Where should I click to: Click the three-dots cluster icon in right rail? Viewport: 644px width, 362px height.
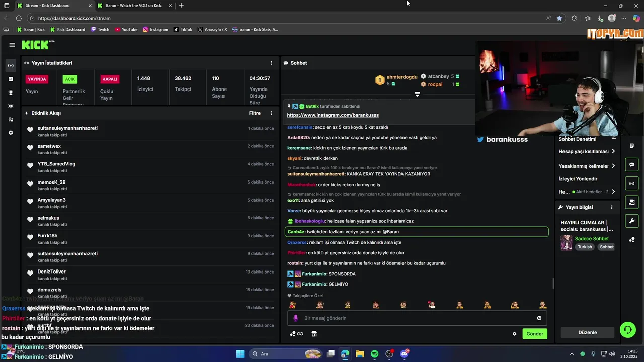point(632,239)
